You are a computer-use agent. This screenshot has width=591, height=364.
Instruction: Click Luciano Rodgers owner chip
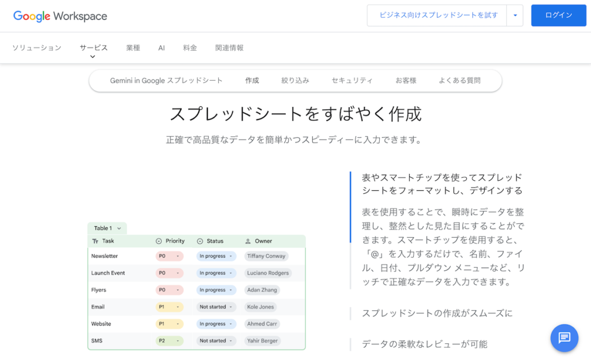[268, 273]
